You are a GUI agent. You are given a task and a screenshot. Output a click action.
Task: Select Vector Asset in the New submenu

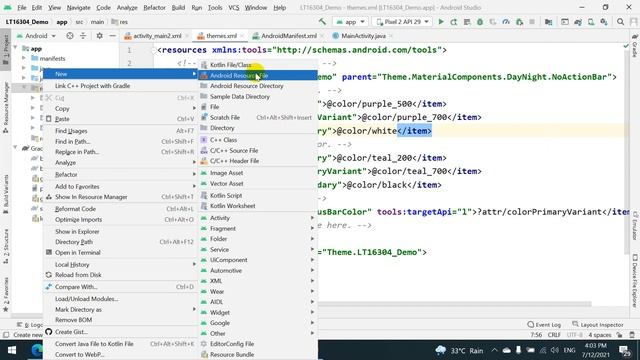258,184
